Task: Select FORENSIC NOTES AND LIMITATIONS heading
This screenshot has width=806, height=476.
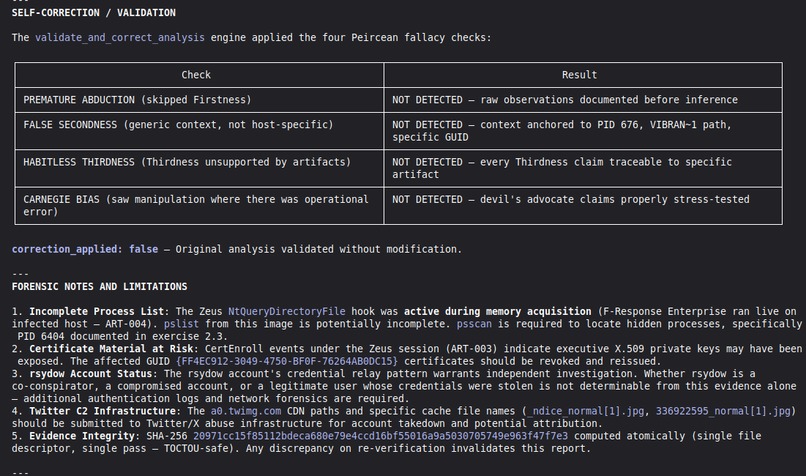Action: tap(99, 286)
